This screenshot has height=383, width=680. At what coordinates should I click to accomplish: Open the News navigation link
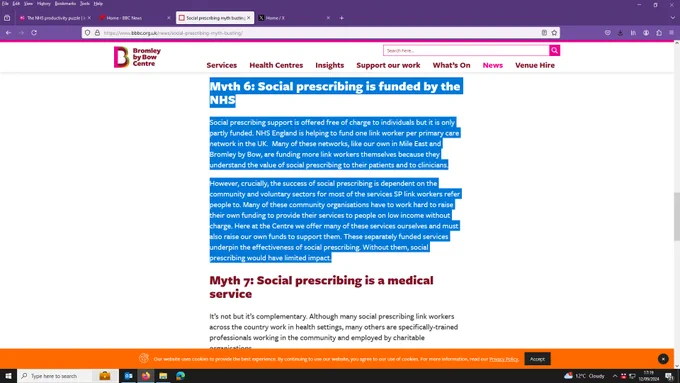point(493,65)
